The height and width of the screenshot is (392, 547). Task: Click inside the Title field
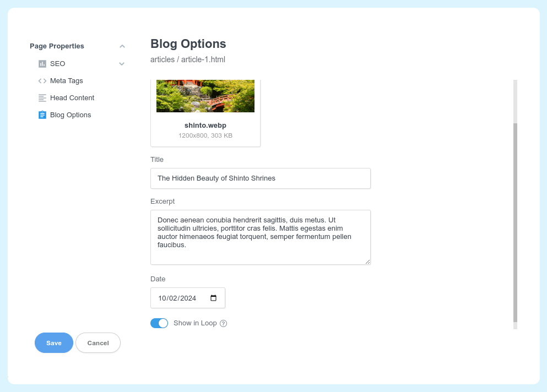[x=260, y=178]
